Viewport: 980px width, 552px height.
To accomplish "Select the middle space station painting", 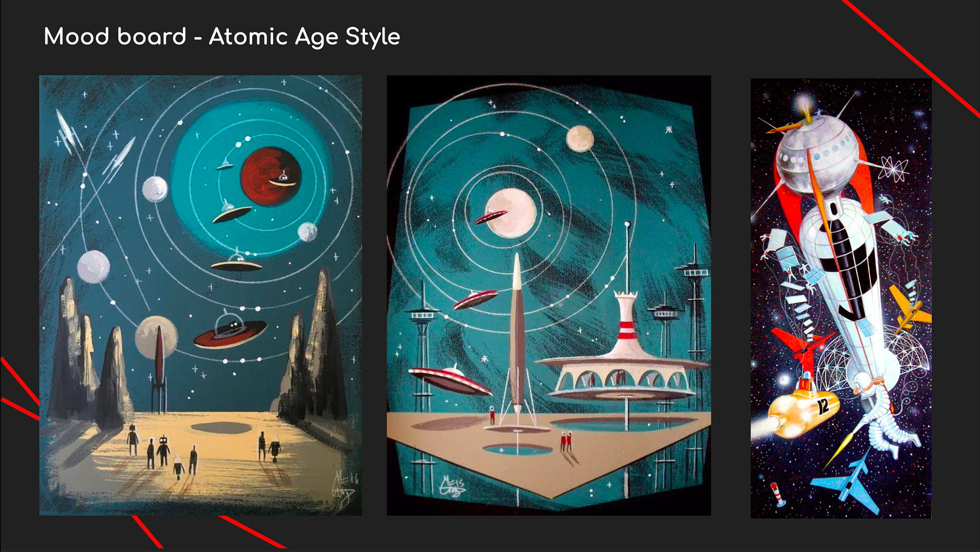I will pyautogui.click(x=549, y=295).
